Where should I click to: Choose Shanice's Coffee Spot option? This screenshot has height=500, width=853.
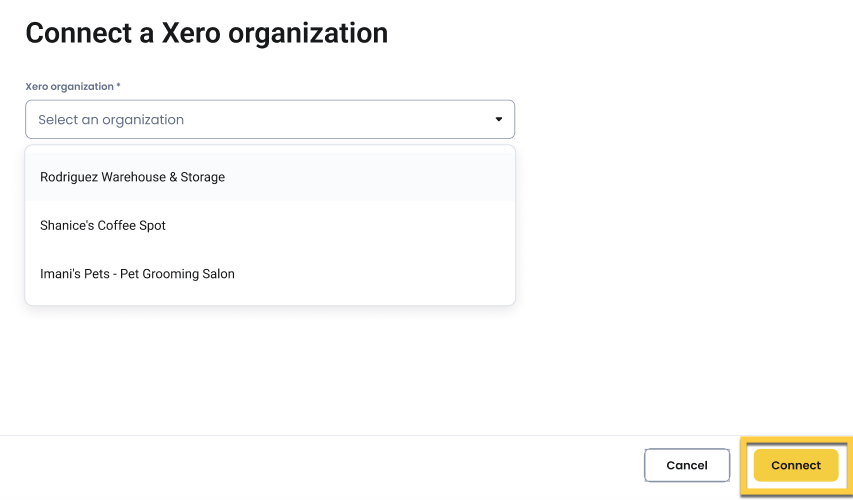pyautogui.click(x=103, y=226)
